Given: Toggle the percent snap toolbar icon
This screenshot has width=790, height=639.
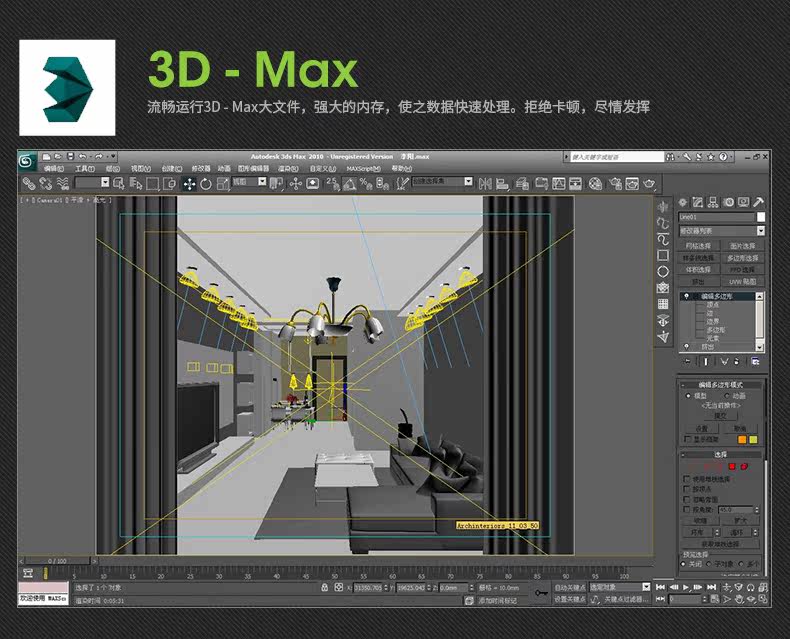Looking at the screenshot, I should click(366, 184).
